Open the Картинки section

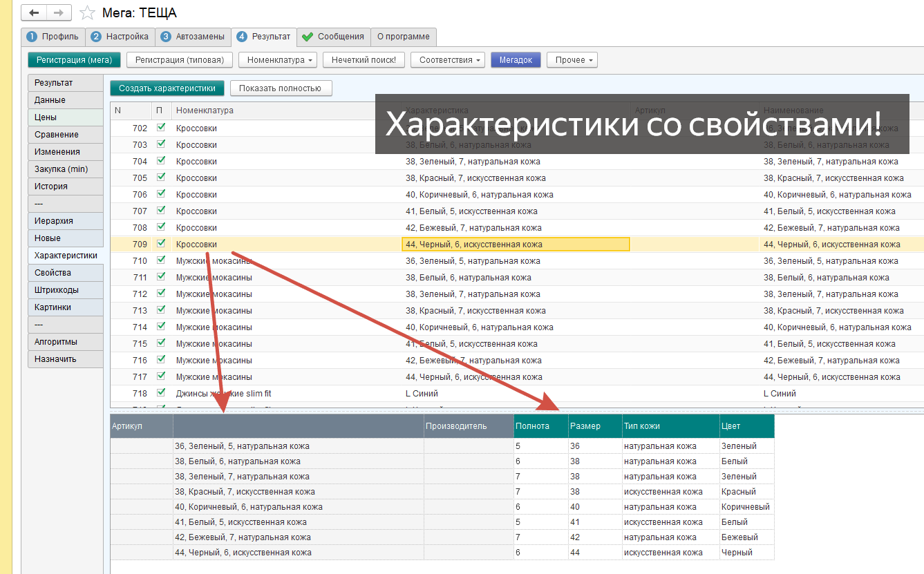point(66,307)
